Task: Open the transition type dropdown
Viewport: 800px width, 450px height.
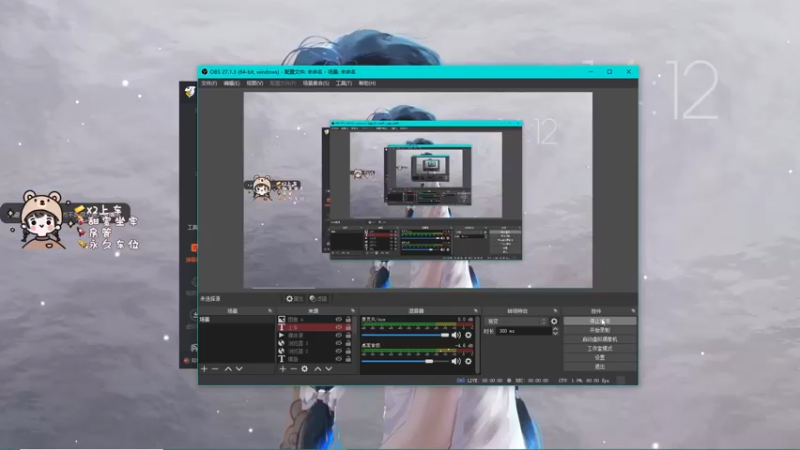Action: coord(516,321)
